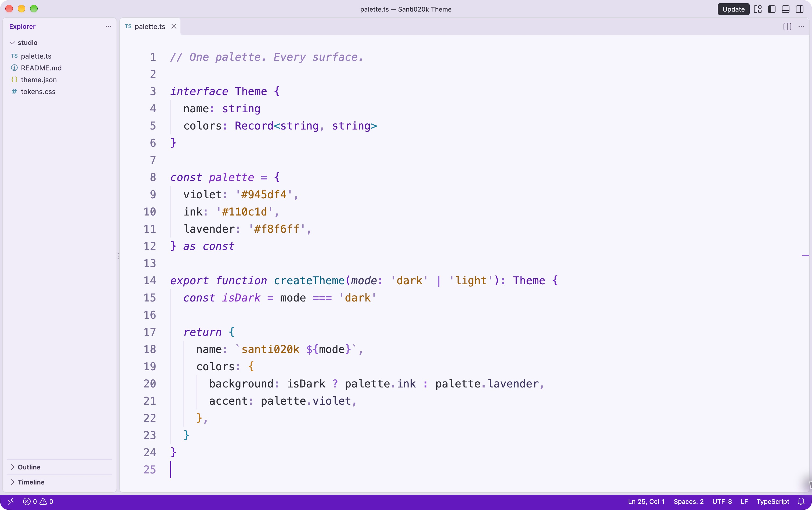The height and width of the screenshot is (510, 812).
Task: Change file encoding UTF-8
Action: click(722, 502)
